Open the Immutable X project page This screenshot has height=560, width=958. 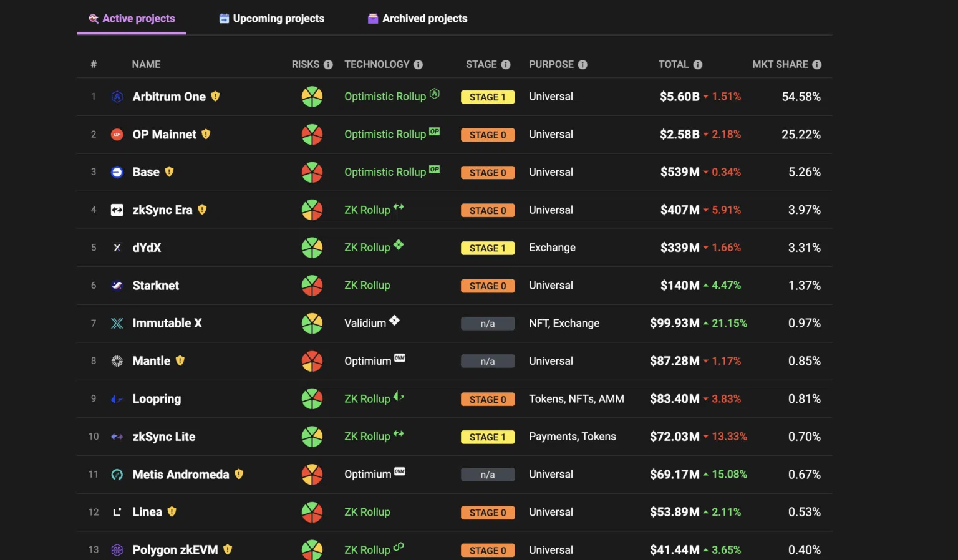(167, 323)
